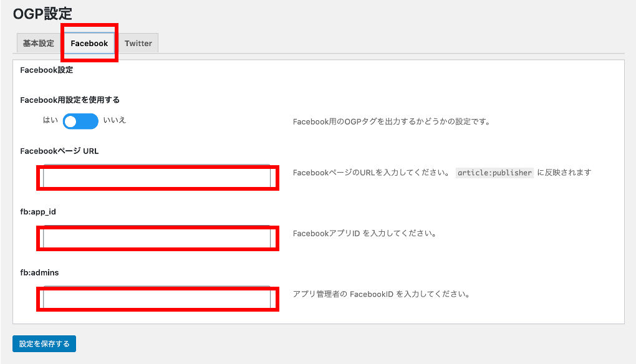This screenshot has width=636, height=364.
Task: Click the いいえ label beside the toggle
Action: pos(114,120)
